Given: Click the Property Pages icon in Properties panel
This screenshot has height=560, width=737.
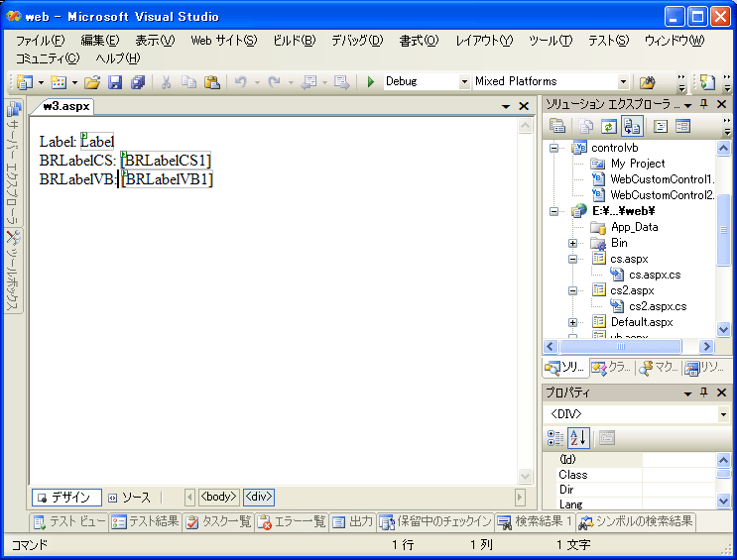Looking at the screenshot, I should (607, 438).
